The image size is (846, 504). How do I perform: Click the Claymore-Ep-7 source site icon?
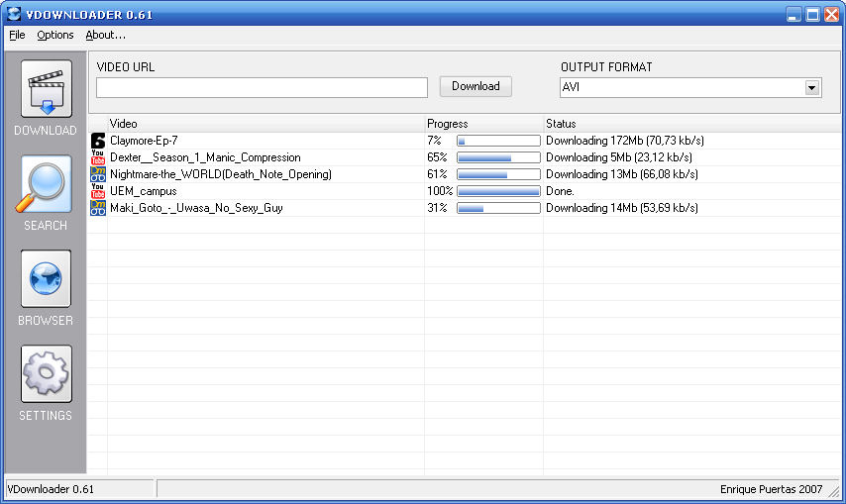tap(98, 141)
